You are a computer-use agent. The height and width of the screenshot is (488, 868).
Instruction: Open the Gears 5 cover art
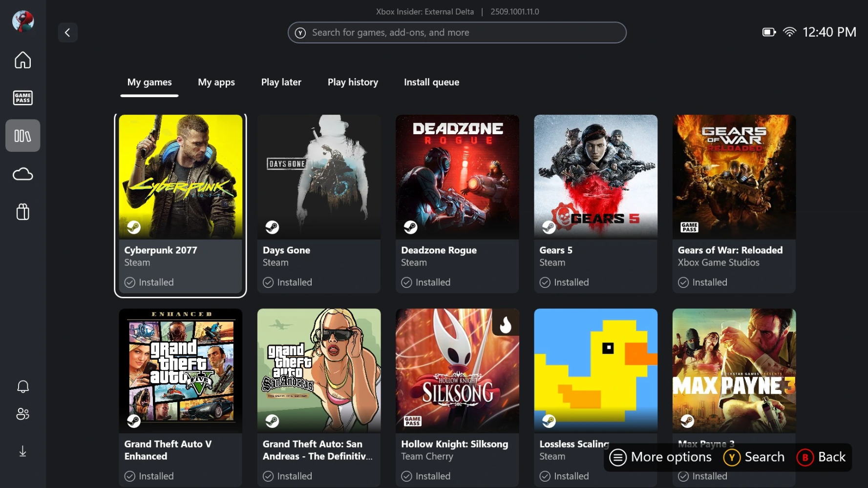pyautogui.click(x=595, y=177)
